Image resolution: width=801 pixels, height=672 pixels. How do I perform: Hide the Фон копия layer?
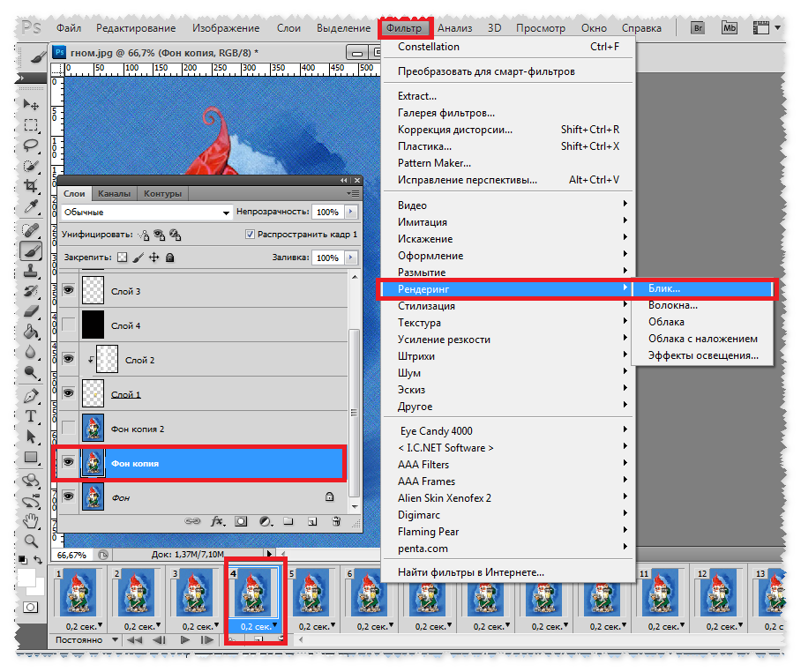(68, 462)
